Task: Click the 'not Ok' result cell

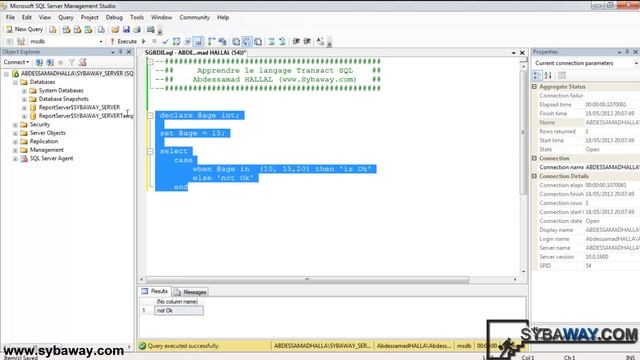Action: coord(179,311)
